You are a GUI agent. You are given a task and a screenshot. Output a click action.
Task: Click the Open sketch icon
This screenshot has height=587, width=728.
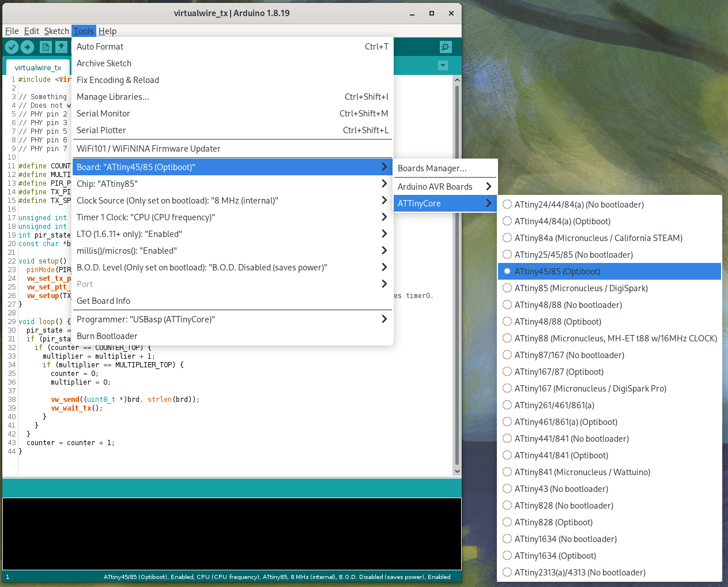tap(61, 47)
